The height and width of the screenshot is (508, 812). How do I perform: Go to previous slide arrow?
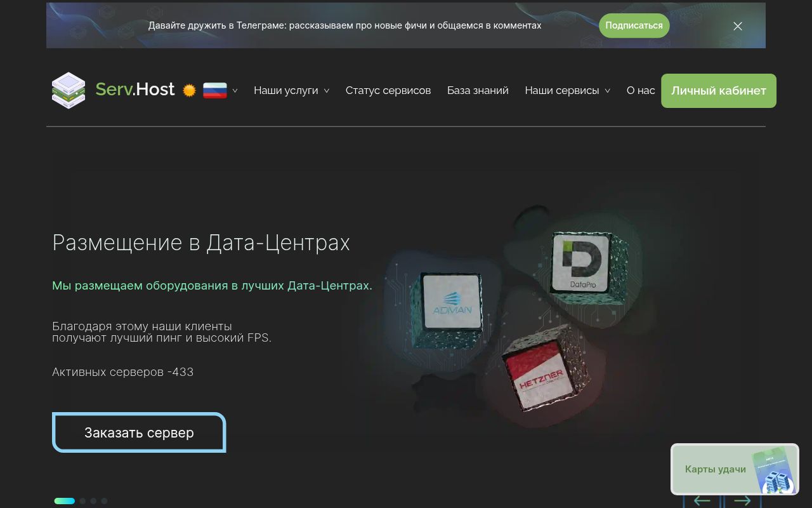pos(702,501)
